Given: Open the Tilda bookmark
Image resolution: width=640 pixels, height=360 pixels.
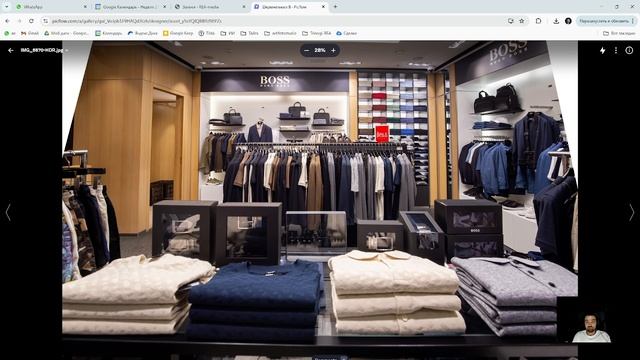Looking at the screenshot, I should (207, 33).
